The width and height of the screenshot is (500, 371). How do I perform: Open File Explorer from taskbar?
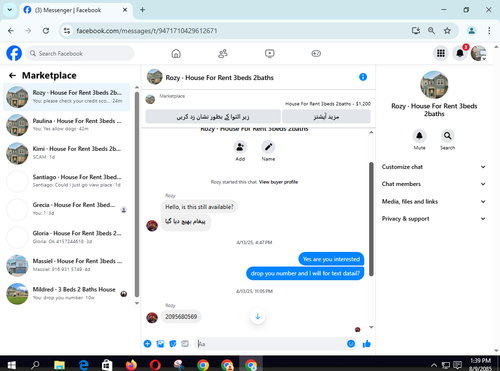pos(59,365)
